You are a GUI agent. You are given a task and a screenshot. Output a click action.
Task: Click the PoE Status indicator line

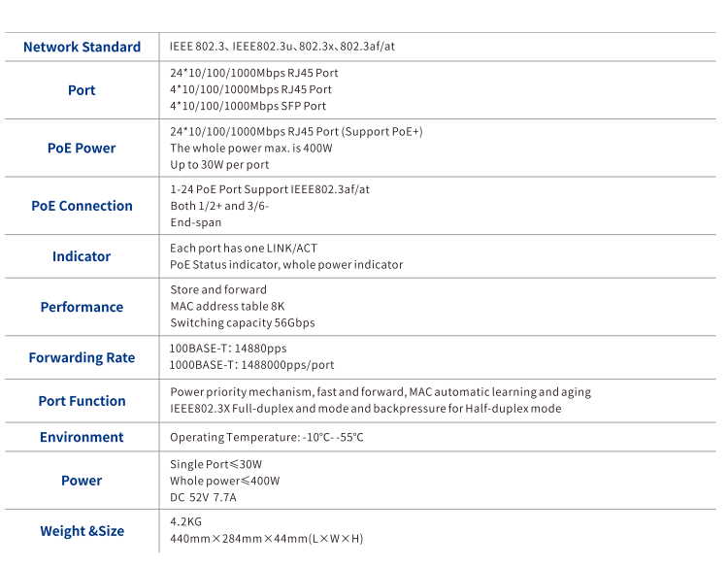[x=286, y=264]
